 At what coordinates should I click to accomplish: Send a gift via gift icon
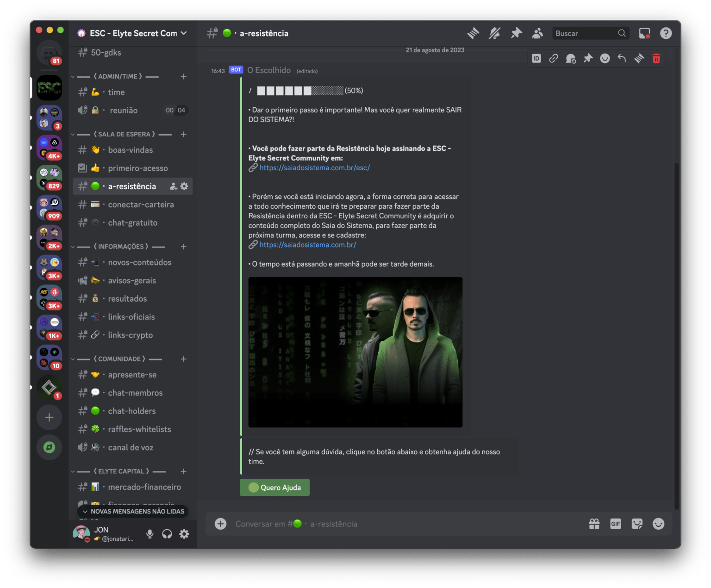[x=594, y=524]
